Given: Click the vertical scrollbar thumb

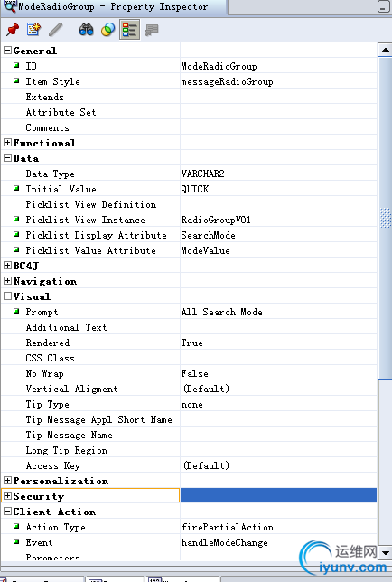Looking at the screenshot, I should [385, 218].
